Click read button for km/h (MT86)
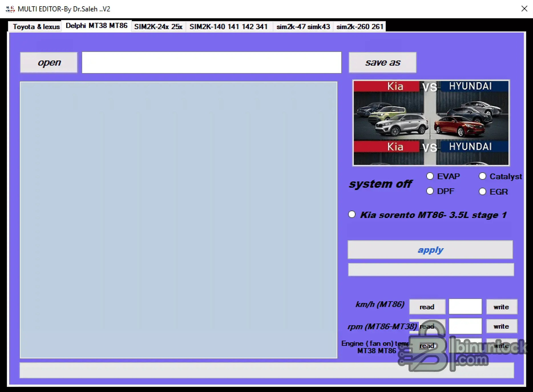The height and width of the screenshot is (392, 533). click(427, 307)
